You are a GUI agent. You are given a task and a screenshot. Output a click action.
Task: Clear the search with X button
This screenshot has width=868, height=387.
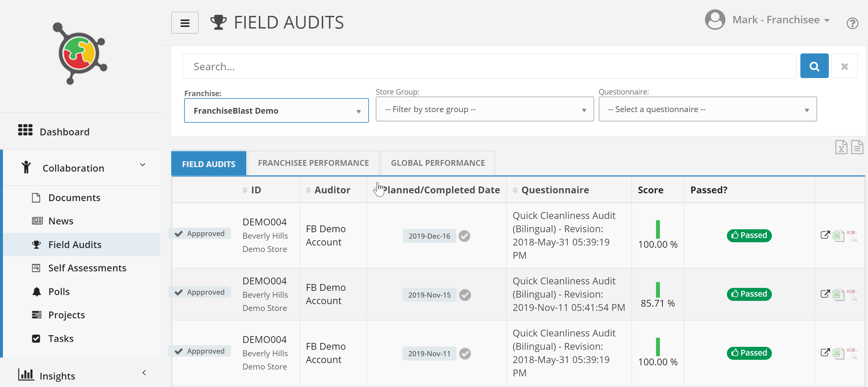pos(844,66)
